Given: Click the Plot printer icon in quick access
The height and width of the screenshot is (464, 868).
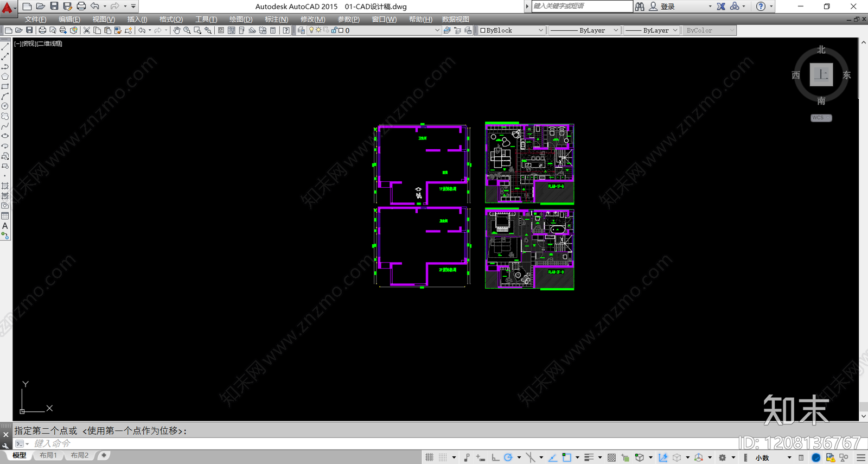Looking at the screenshot, I should 81,6.
